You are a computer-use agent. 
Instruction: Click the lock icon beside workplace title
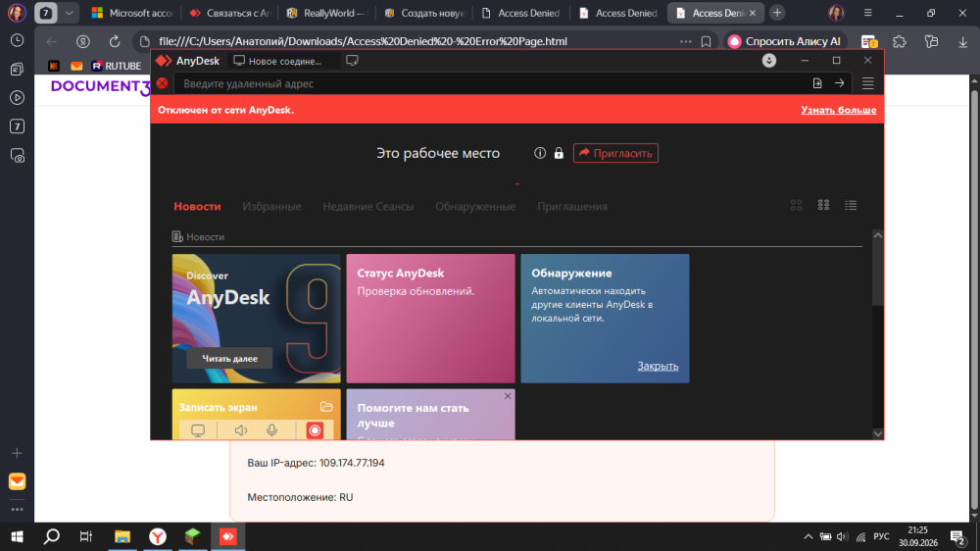click(559, 153)
